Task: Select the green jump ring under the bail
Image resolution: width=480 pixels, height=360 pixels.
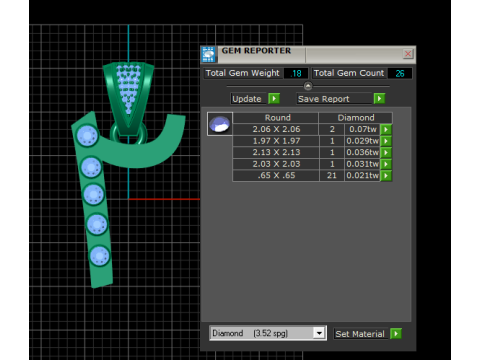Action: pyautogui.click(x=129, y=134)
